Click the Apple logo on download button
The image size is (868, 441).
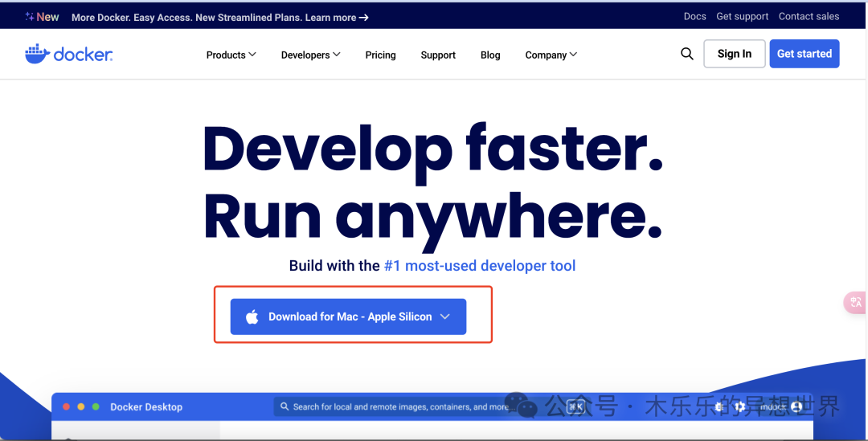click(252, 317)
